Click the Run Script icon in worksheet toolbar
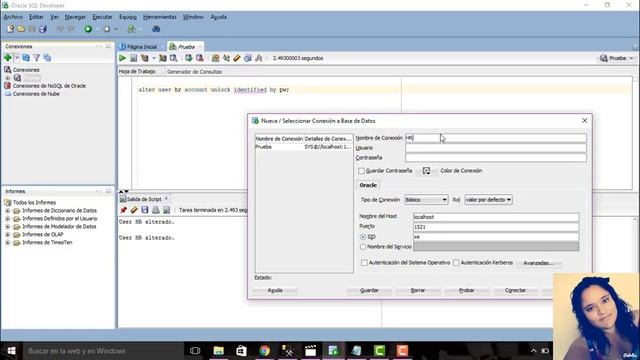Viewport: 640px width, 360px height. [133, 58]
